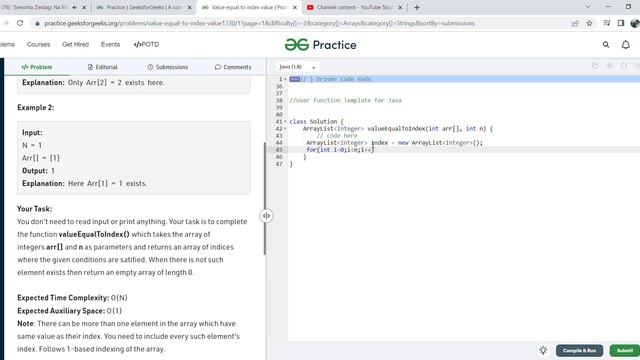Click the 'class Solution {' code line
Screen dimensions: 640x360
click(316, 122)
